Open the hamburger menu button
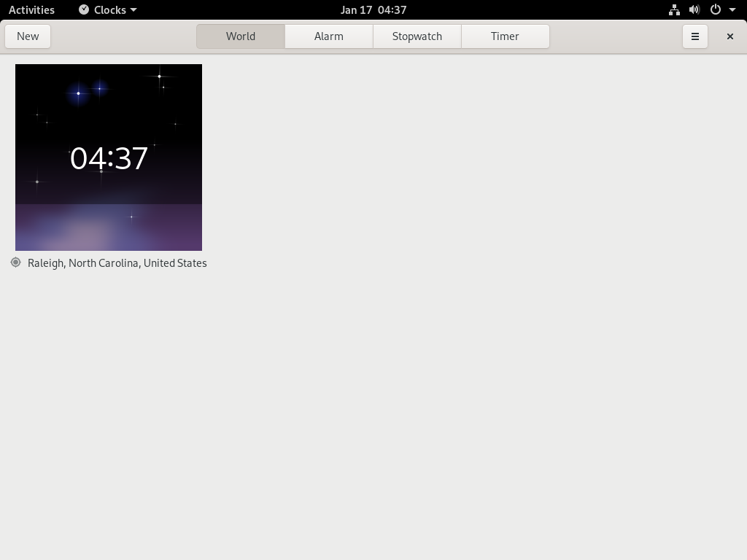This screenshot has height=560, width=747. coord(694,36)
